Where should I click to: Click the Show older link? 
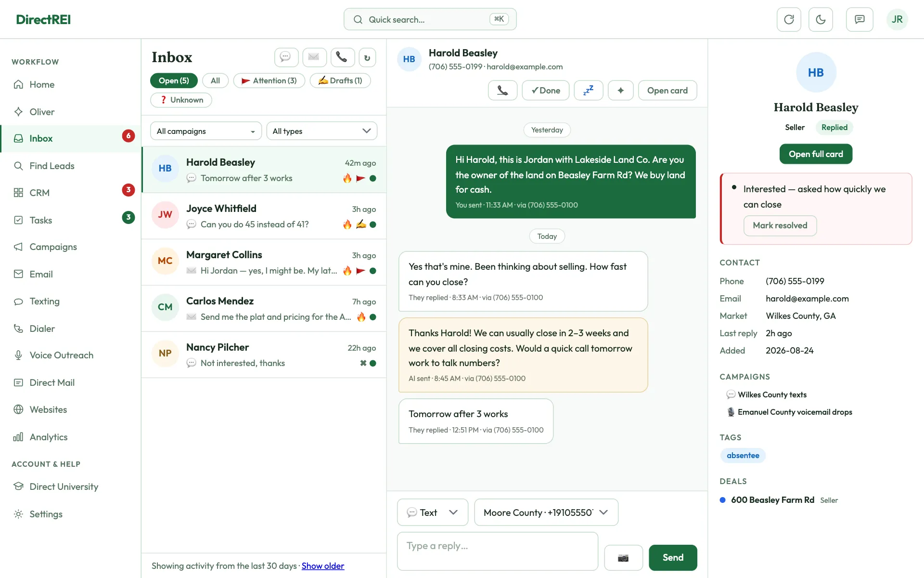click(x=323, y=566)
